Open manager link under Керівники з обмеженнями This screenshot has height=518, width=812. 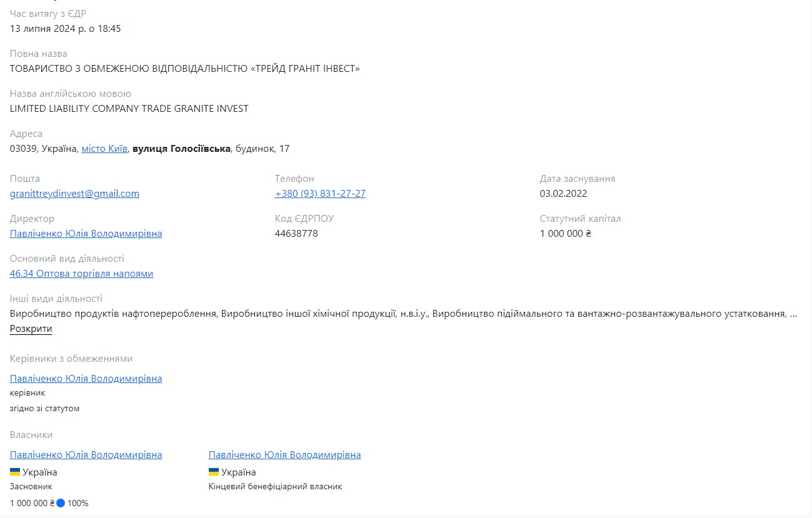86,379
